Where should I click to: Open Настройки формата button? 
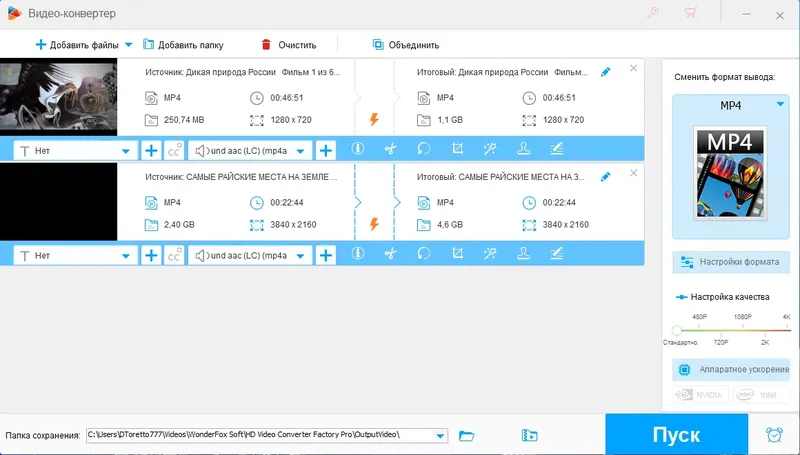point(731,262)
